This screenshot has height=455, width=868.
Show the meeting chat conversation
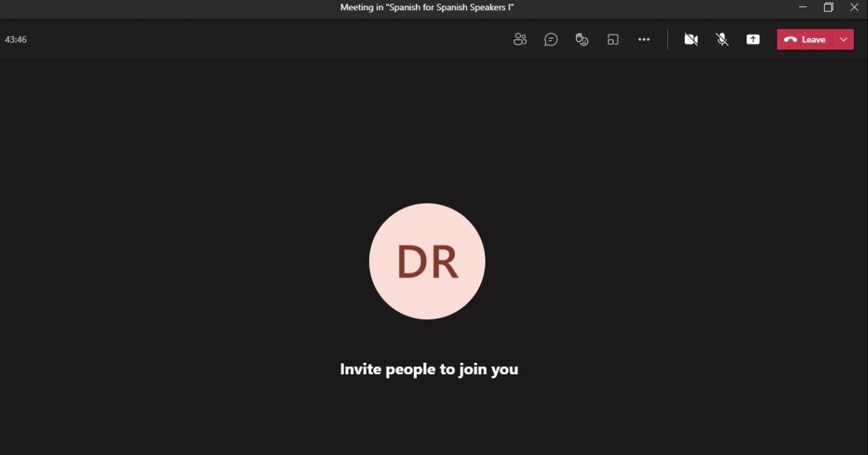click(551, 39)
